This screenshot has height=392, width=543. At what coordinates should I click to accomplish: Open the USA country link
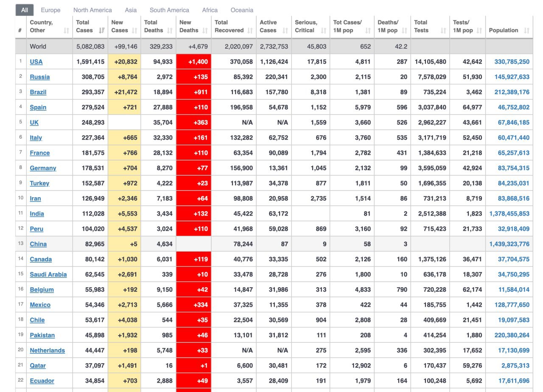coord(36,62)
